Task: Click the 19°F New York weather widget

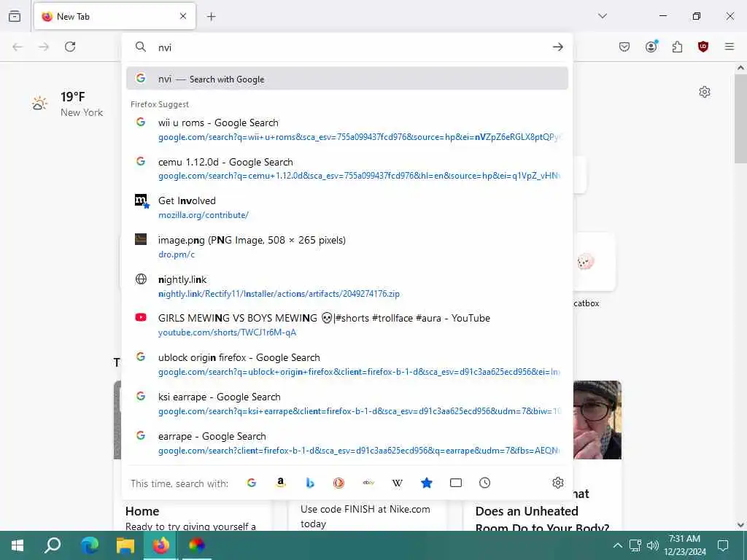Action: point(68,104)
